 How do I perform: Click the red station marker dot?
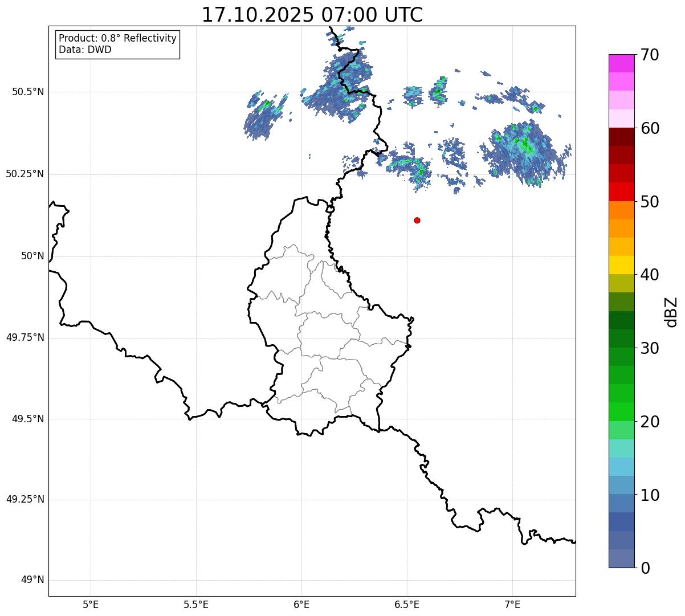click(x=417, y=220)
